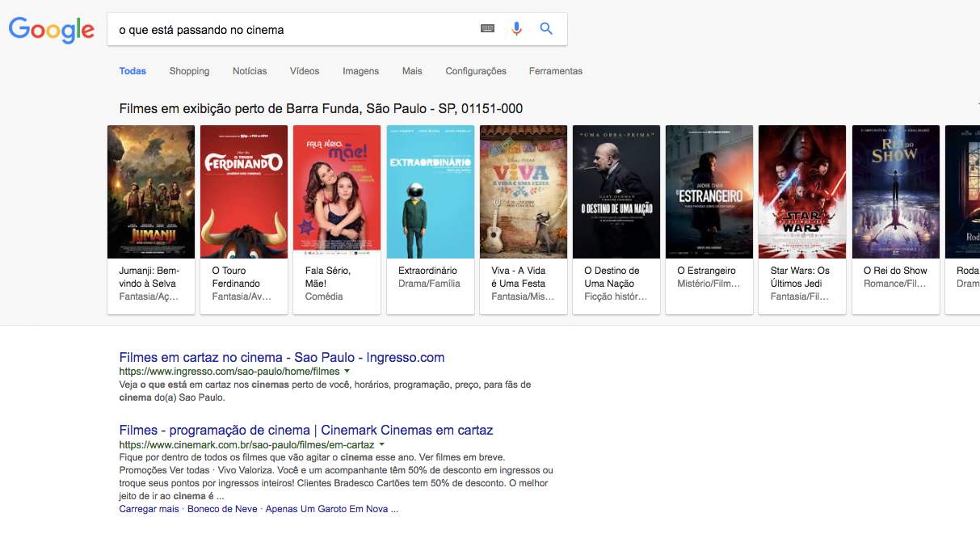Select the Todas tab
Screen dimensions: 980x534
point(132,71)
